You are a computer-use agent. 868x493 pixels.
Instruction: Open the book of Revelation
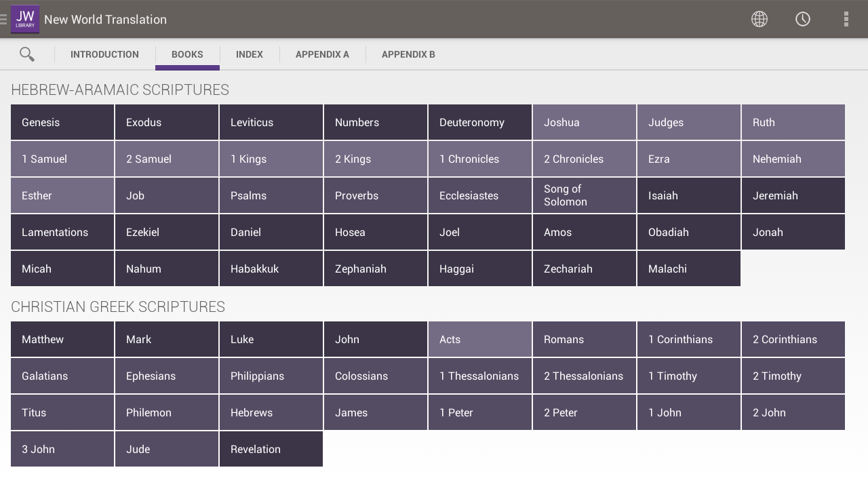(271, 449)
